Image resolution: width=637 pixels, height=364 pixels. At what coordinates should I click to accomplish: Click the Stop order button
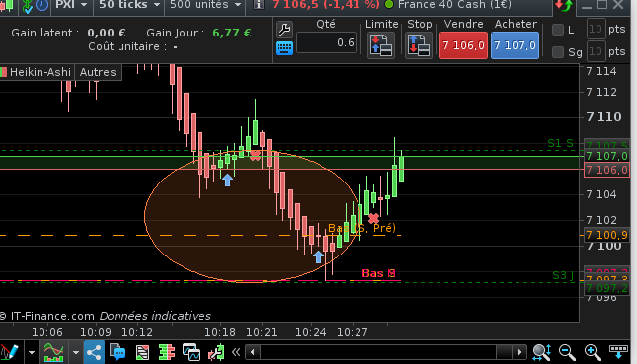coord(419,45)
